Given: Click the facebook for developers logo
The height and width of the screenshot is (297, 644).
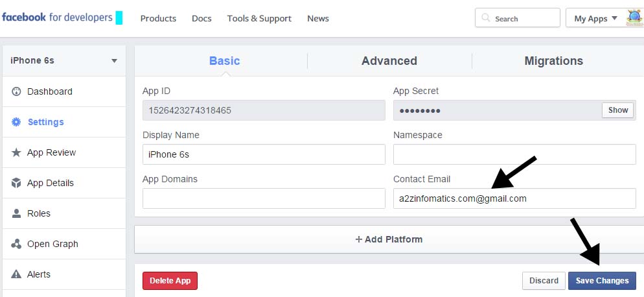Looking at the screenshot, I should click(57, 18).
